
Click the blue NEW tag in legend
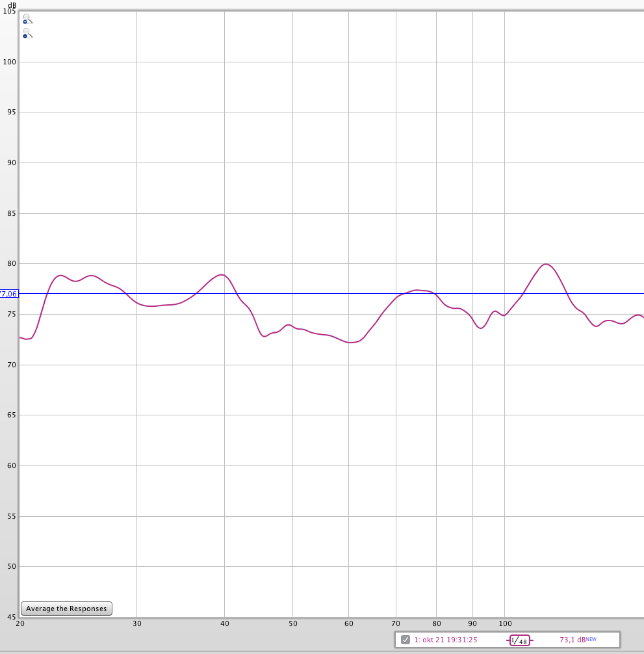tap(591, 638)
